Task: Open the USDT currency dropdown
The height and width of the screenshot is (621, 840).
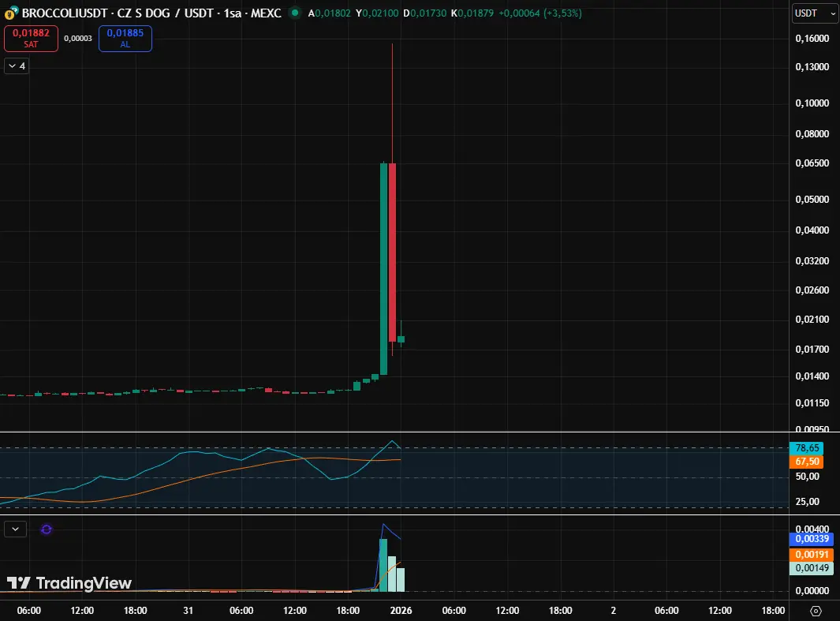Action: point(816,13)
